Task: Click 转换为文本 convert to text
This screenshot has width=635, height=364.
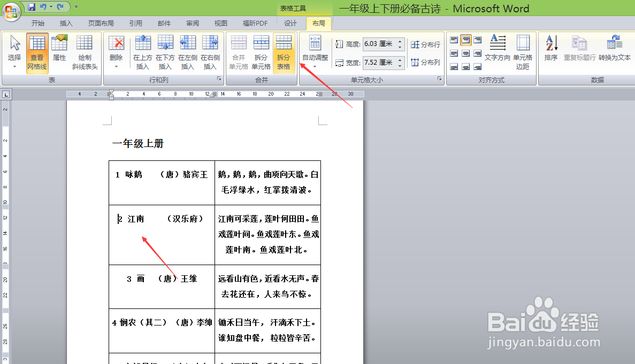Action: 614,49
